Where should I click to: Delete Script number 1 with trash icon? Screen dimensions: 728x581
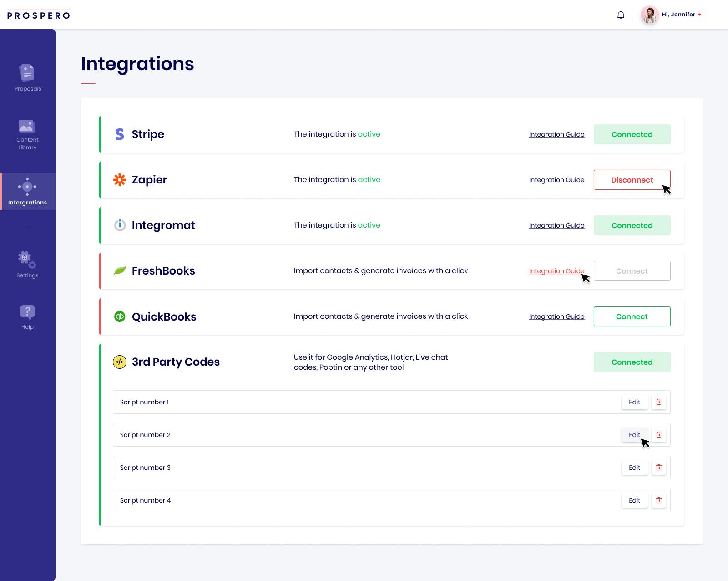pos(659,402)
